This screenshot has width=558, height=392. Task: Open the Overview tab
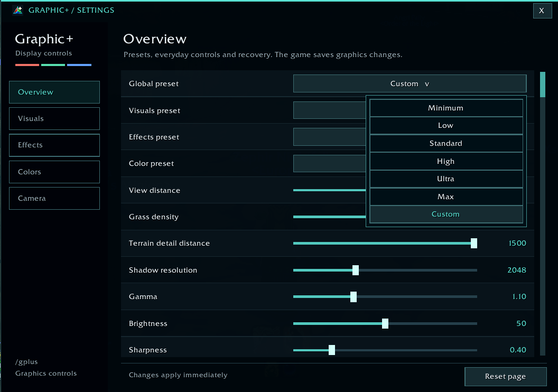tap(54, 92)
